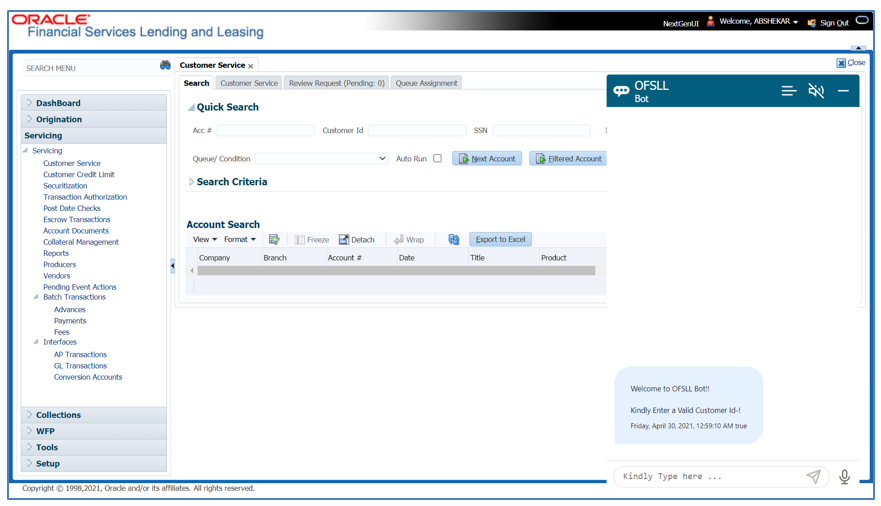Screen dimensions: 881x506
Task: Expand the Setup menu section
Action: tap(29, 463)
